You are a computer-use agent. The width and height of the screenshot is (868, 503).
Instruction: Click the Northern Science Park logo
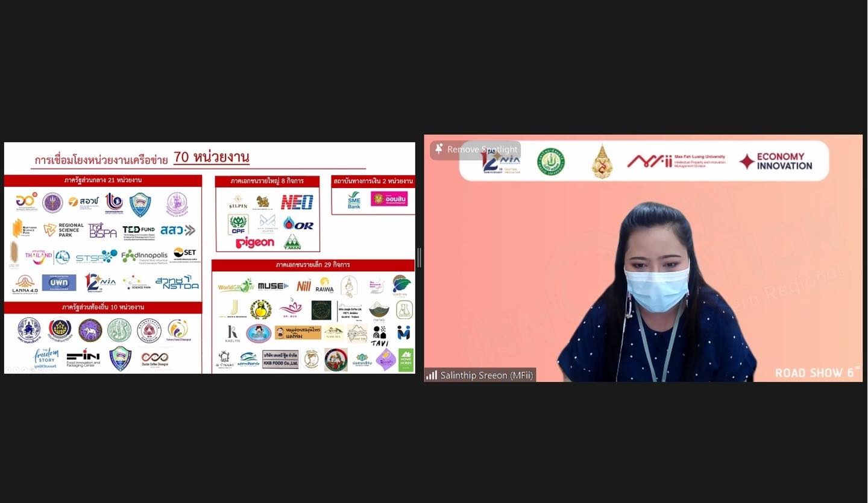click(25, 229)
